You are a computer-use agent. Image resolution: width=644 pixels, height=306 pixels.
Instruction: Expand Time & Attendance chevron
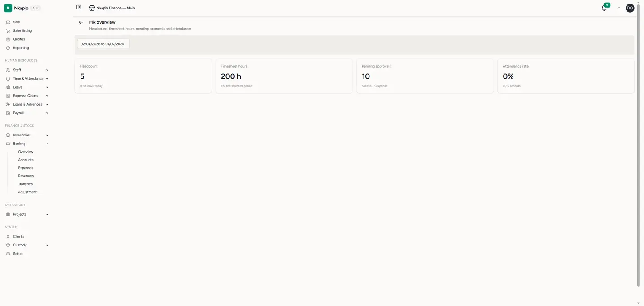(x=47, y=79)
